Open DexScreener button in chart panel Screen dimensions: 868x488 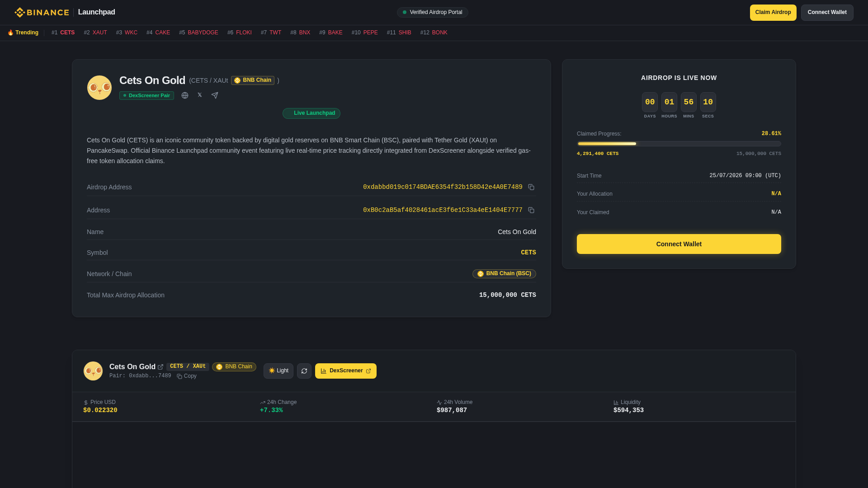point(346,371)
